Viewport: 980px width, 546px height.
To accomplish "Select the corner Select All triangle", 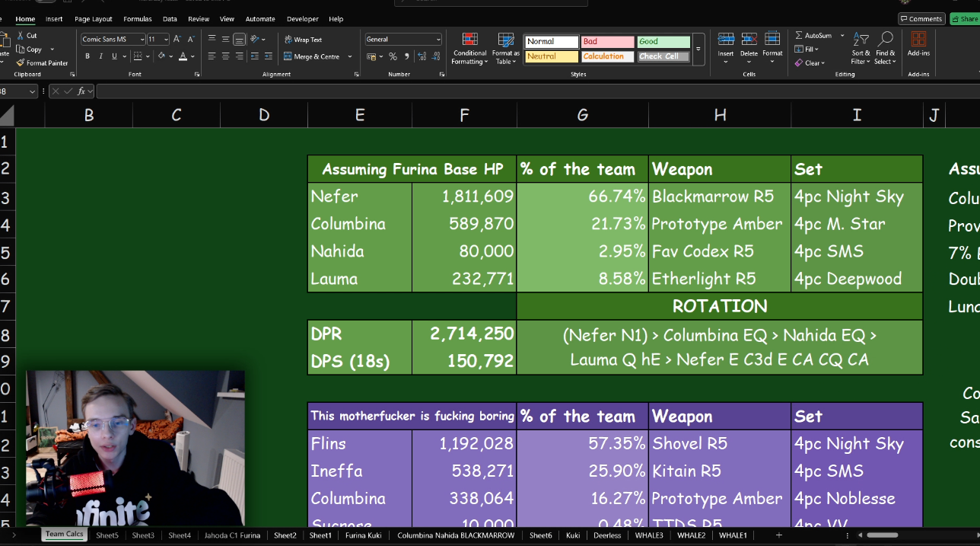I will tap(7, 116).
